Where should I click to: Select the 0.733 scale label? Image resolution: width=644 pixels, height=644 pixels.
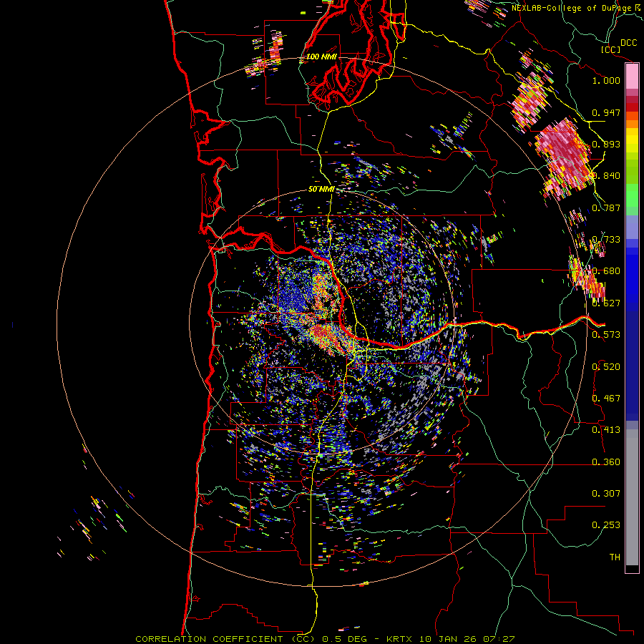click(606, 240)
